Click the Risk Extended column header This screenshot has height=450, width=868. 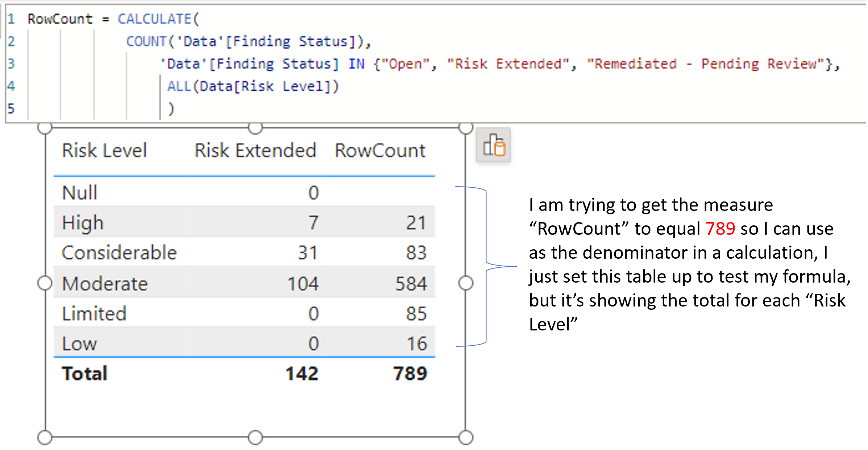(x=256, y=150)
